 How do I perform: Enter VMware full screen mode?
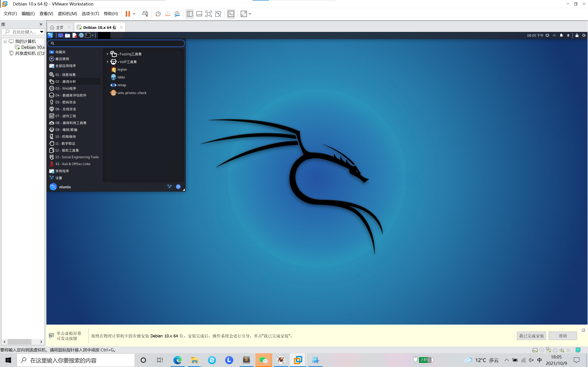point(208,14)
